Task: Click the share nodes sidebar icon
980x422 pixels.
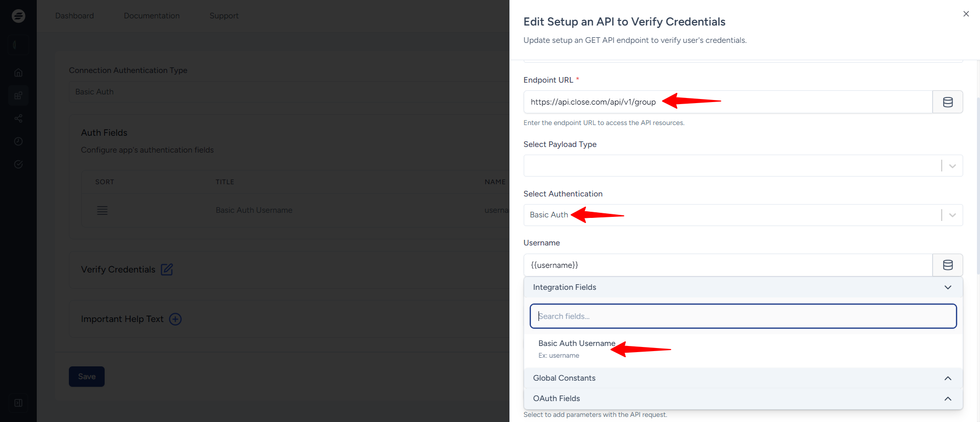Action: 18,118
